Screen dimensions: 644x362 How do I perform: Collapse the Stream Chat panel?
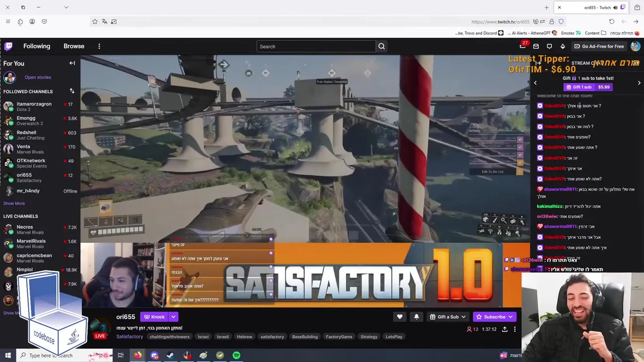pyautogui.click(x=538, y=63)
